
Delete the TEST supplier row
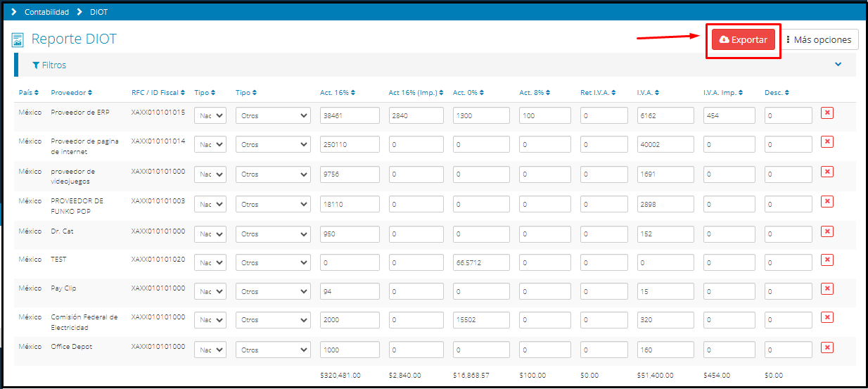[x=827, y=260]
